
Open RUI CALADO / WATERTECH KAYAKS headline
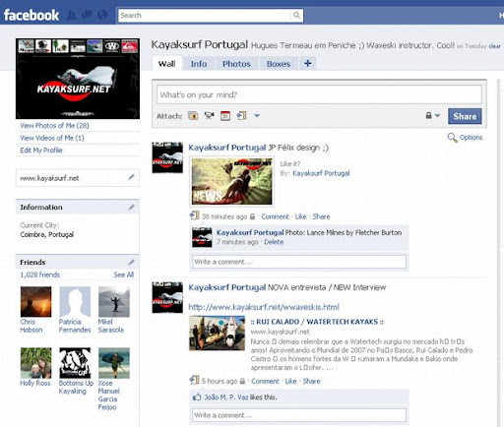[317, 322]
